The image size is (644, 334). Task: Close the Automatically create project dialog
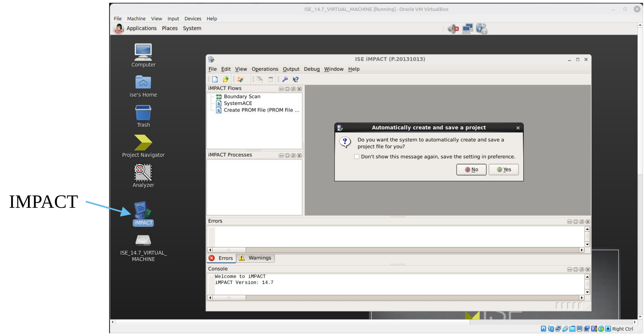(518, 128)
